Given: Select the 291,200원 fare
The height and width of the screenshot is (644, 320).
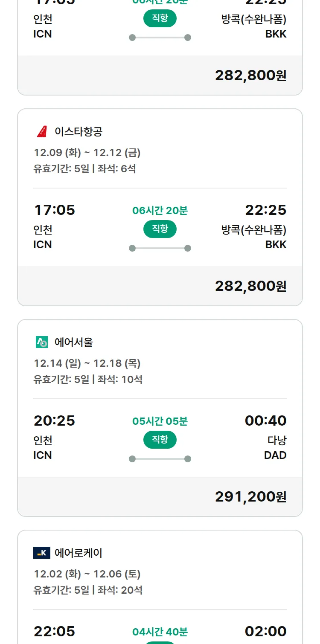Looking at the screenshot, I should point(250,496).
